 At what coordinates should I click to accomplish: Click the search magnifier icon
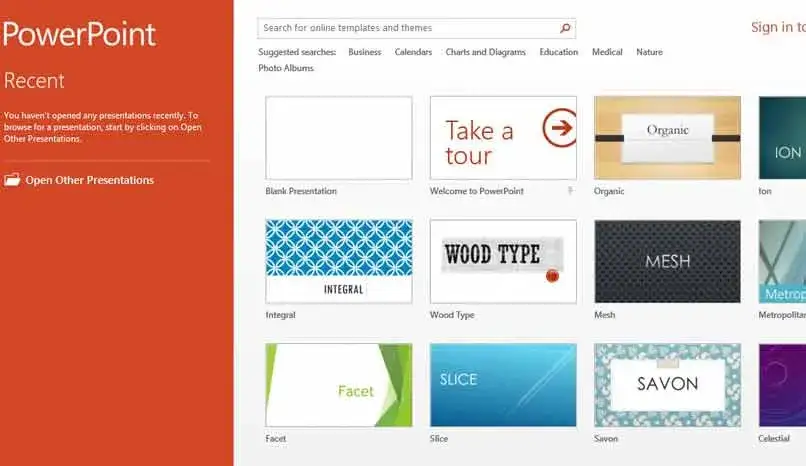click(565, 28)
